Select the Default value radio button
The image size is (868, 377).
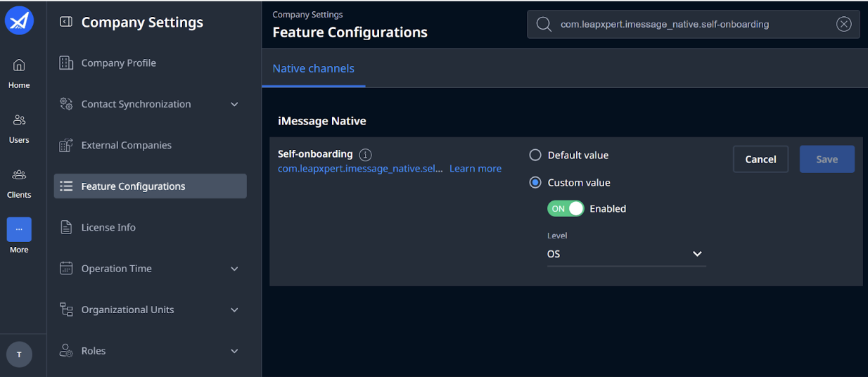coord(535,155)
